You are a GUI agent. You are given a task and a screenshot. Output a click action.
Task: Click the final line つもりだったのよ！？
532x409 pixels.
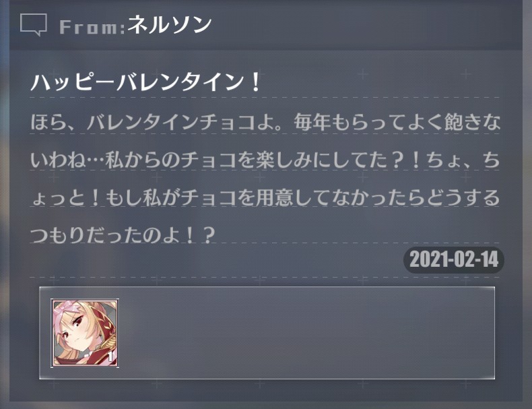(x=123, y=235)
